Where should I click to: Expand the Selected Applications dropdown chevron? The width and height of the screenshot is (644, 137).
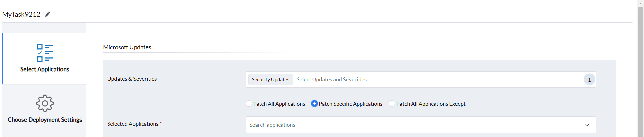pyautogui.click(x=587, y=125)
